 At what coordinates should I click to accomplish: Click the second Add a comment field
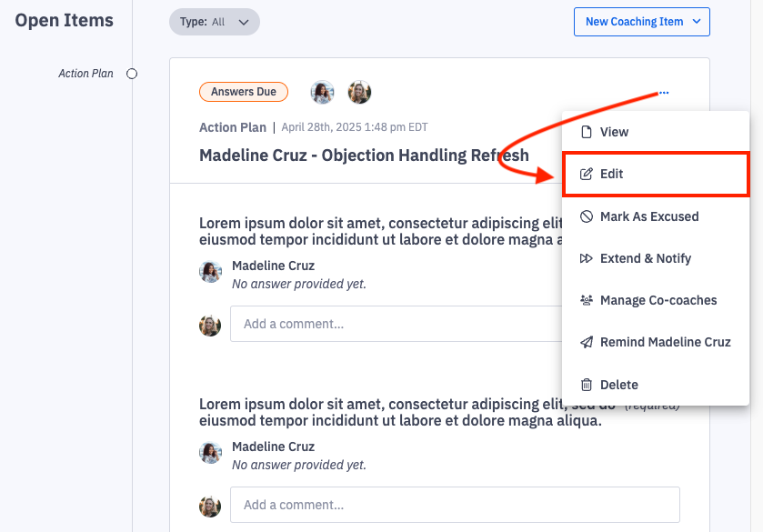pyautogui.click(x=455, y=505)
